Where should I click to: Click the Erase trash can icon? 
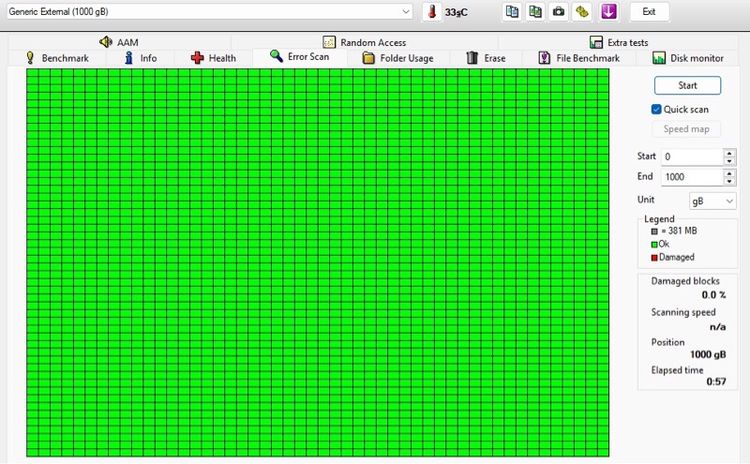[472, 58]
